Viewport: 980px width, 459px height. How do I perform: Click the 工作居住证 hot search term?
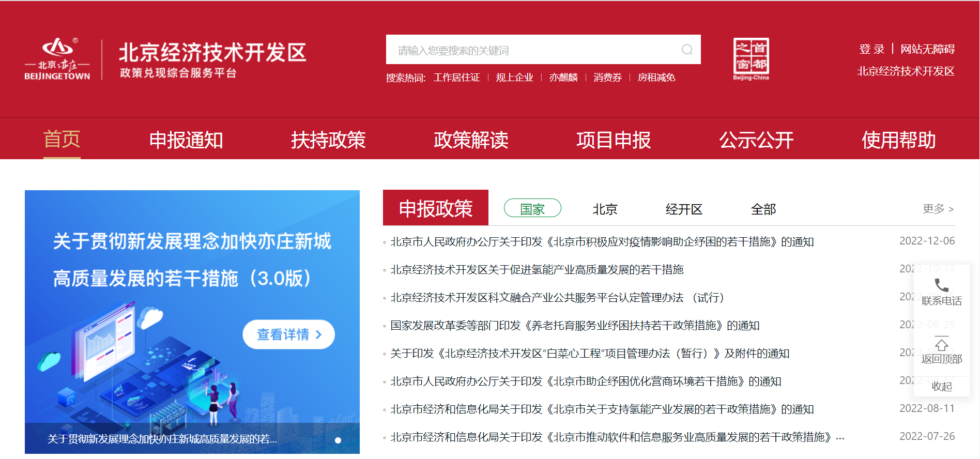pos(456,78)
